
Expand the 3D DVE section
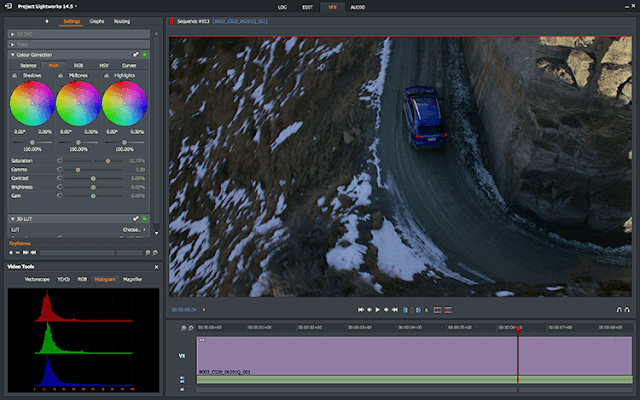[x=13, y=34]
